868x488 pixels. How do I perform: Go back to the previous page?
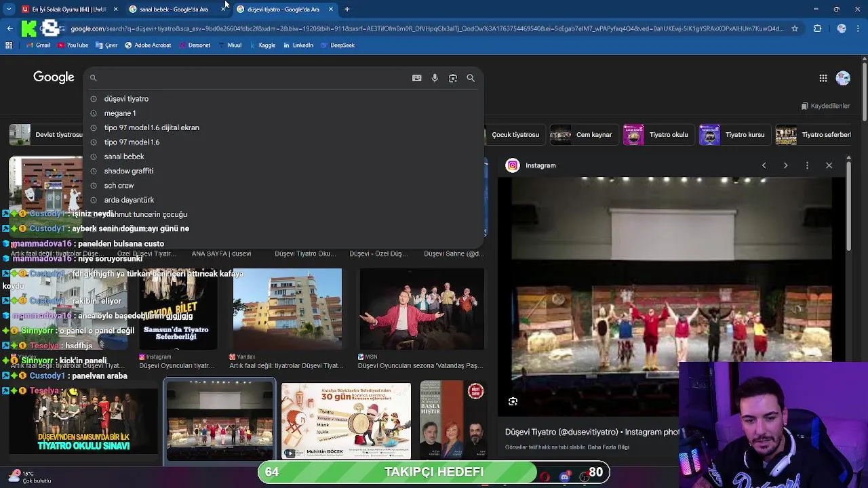coord(9,28)
